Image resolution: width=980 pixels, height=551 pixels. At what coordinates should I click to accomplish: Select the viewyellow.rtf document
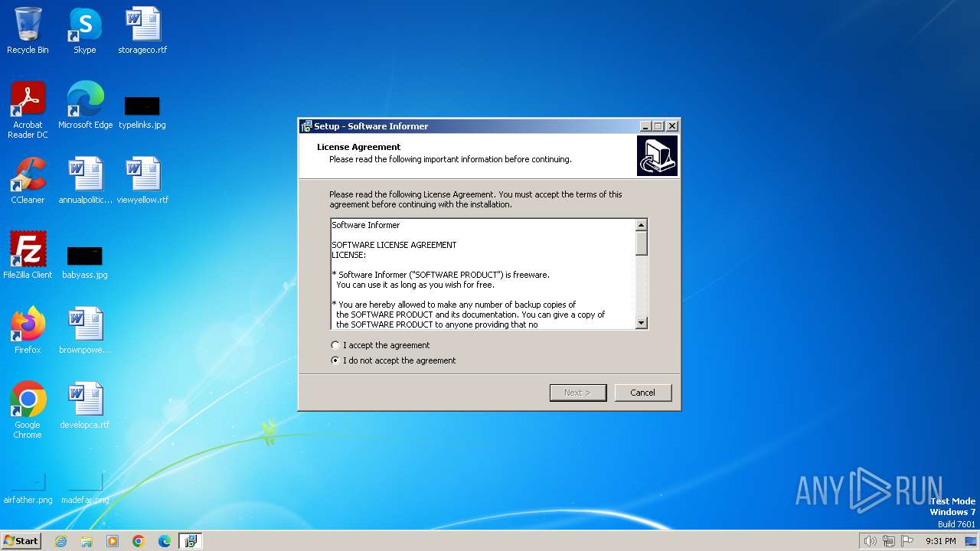142,181
